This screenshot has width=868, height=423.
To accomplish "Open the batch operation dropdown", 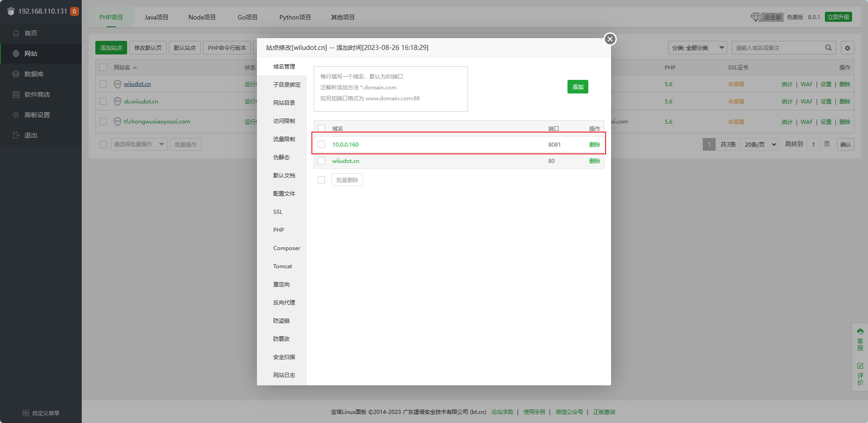I will [139, 144].
